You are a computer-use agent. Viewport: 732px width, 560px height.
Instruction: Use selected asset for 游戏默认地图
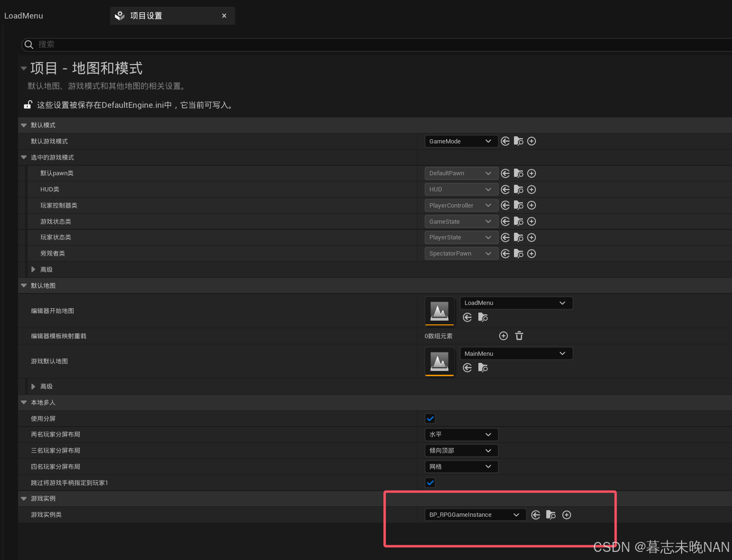(x=467, y=368)
